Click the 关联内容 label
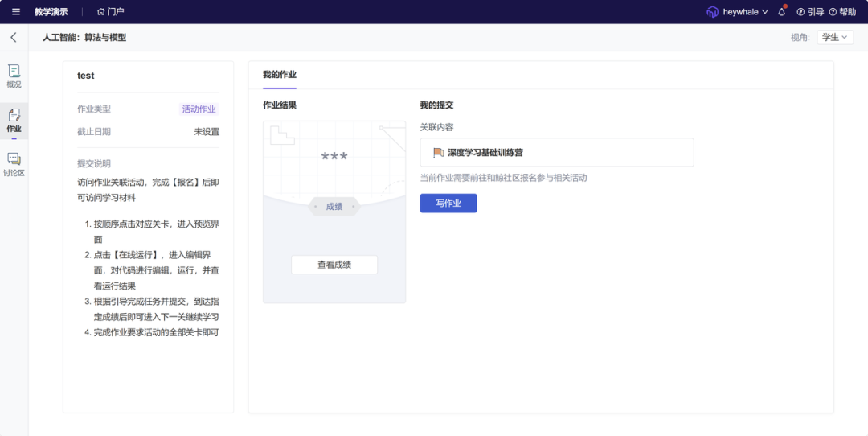The height and width of the screenshot is (436, 868). click(x=436, y=127)
